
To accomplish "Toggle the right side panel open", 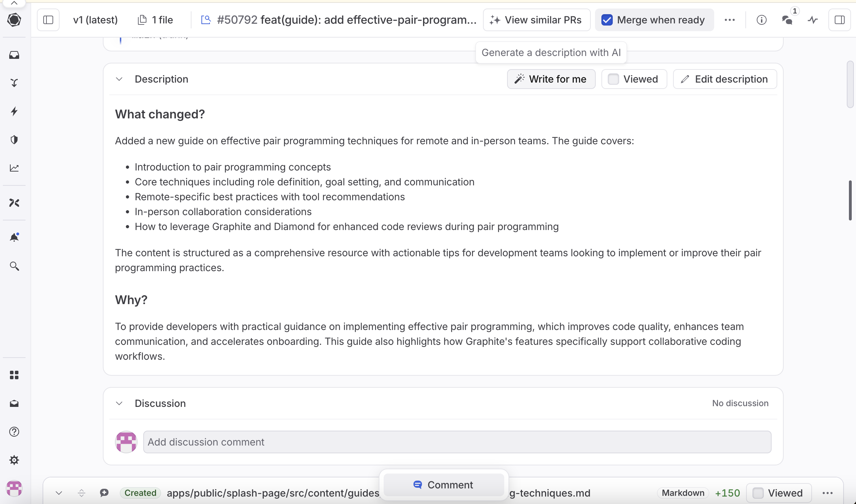I will point(840,20).
